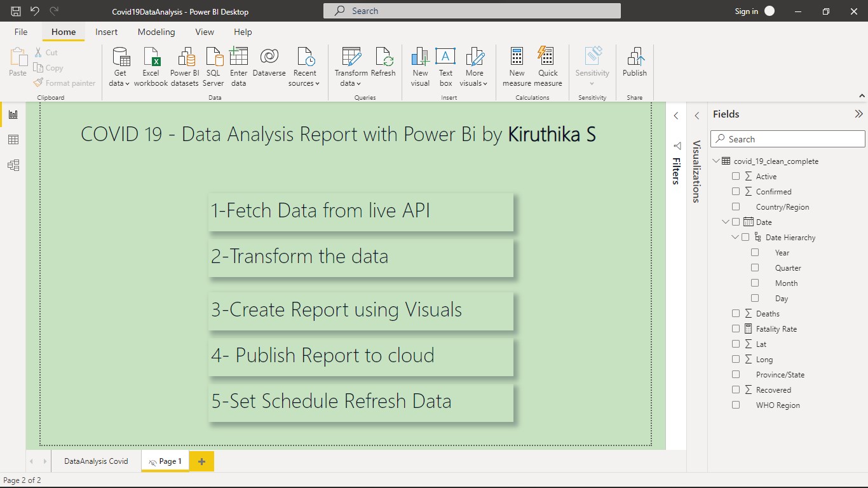Screen dimensions: 868x488
Task: Select the Page 1 tab
Action: 165,461
